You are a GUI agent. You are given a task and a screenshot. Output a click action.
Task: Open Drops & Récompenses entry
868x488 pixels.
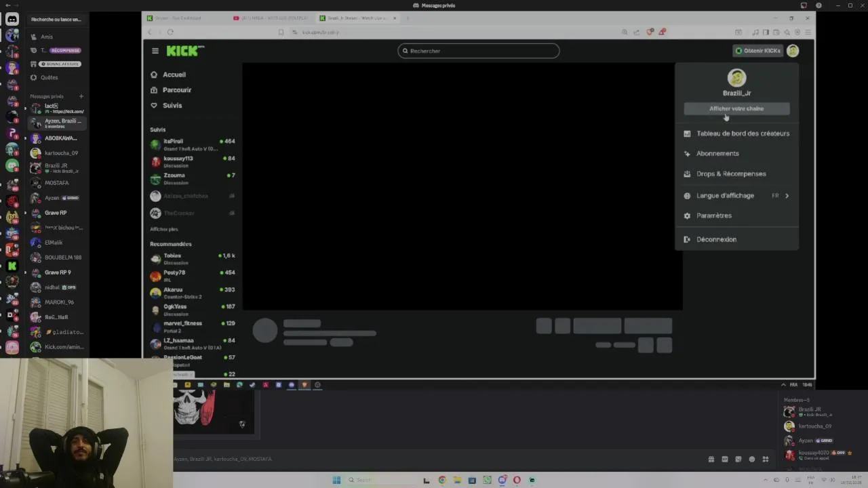pos(736,174)
